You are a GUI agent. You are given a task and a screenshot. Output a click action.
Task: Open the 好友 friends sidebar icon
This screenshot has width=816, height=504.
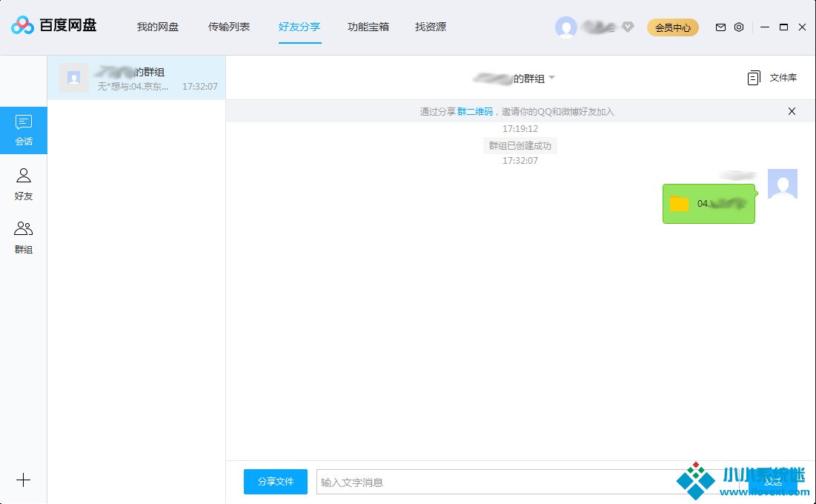[x=24, y=184]
